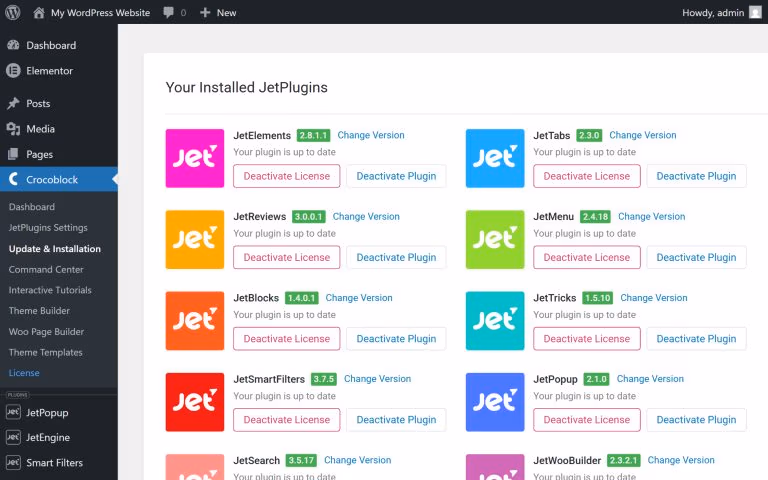Click the blue JetTabs plugin logo
The width and height of the screenshot is (768, 480).
point(495,158)
